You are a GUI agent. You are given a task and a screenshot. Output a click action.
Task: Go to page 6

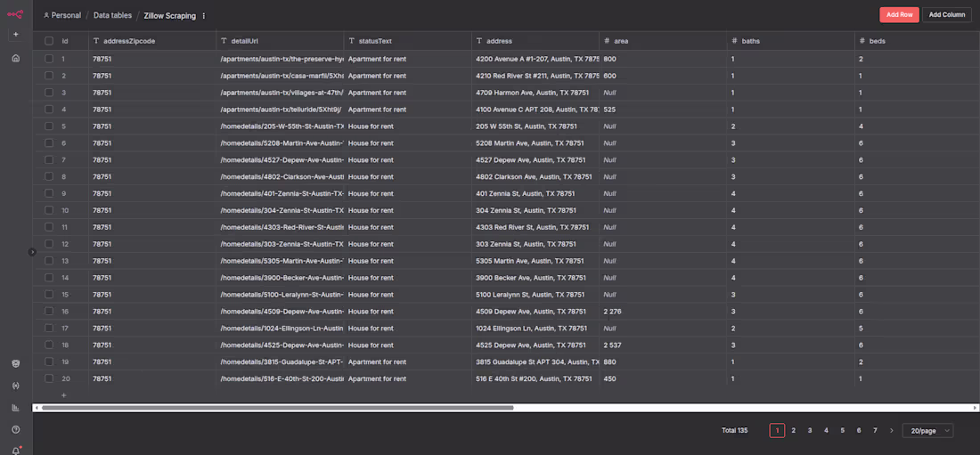pyautogui.click(x=859, y=431)
